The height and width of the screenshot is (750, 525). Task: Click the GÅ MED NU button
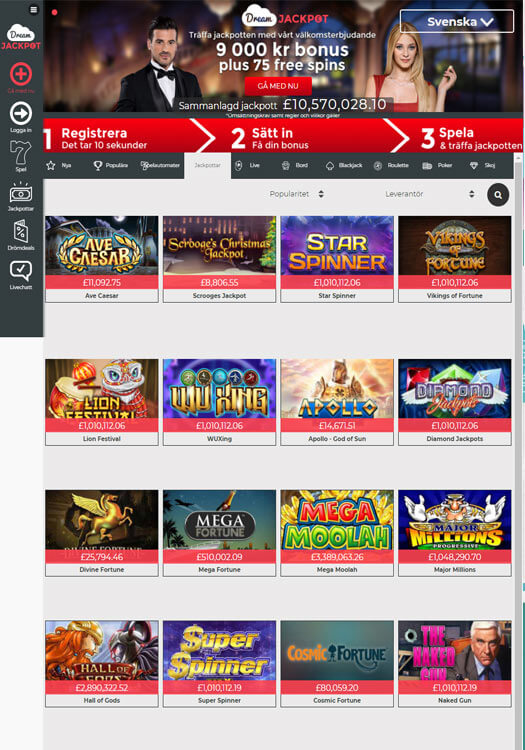[278, 86]
